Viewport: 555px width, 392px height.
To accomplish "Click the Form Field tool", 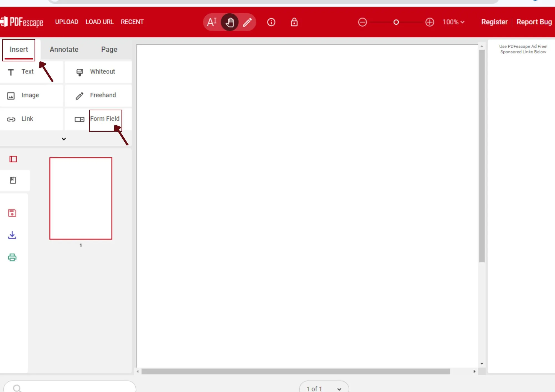I will point(98,119).
